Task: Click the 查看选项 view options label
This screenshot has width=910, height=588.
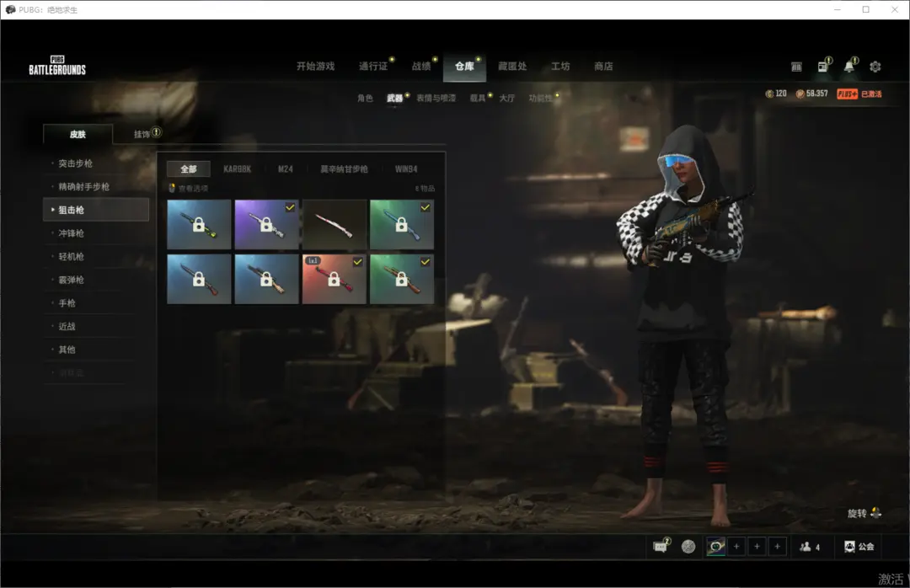Action: [x=193, y=189]
